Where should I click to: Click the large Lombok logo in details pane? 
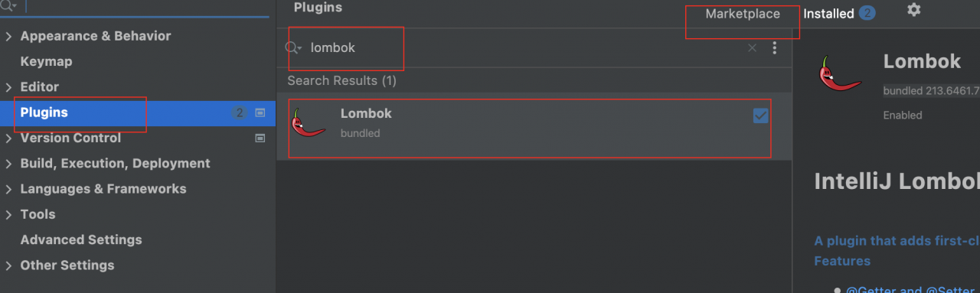840,73
